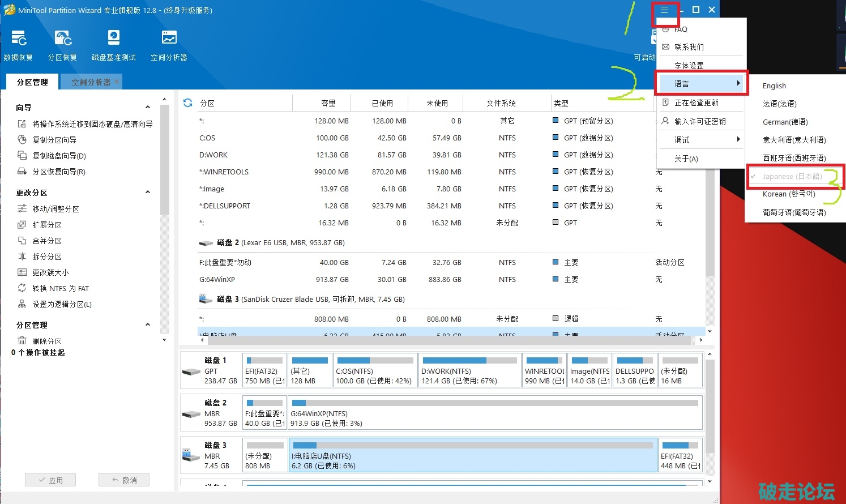The height and width of the screenshot is (504, 846).
Task: Choose Korean from the language list
Action: click(789, 194)
